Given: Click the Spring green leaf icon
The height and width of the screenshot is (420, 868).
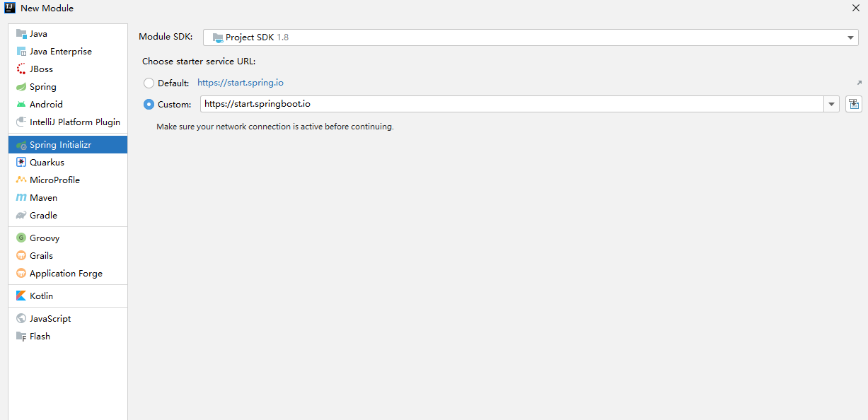Looking at the screenshot, I should click(x=21, y=86).
